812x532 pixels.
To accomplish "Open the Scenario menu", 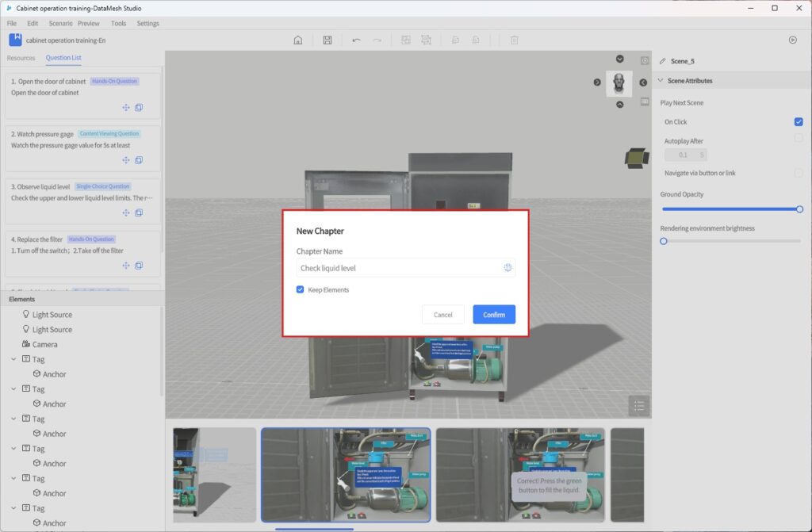I will point(60,24).
